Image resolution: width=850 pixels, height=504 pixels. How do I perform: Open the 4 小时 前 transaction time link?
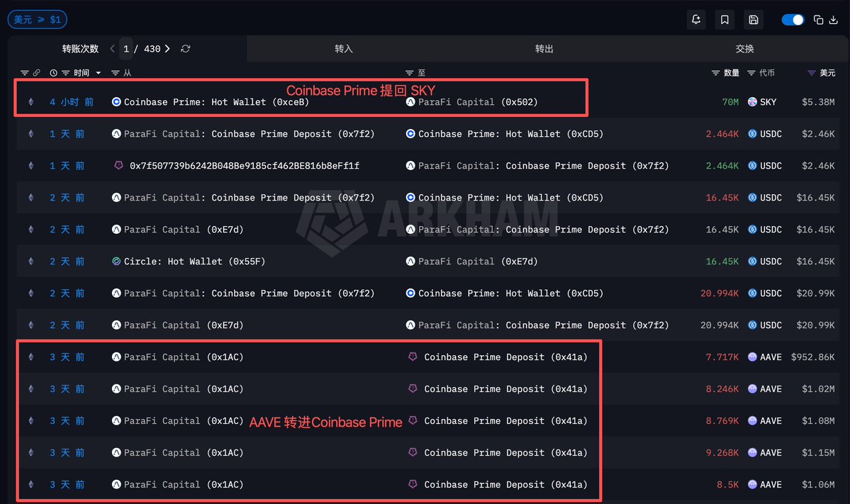(72, 102)
